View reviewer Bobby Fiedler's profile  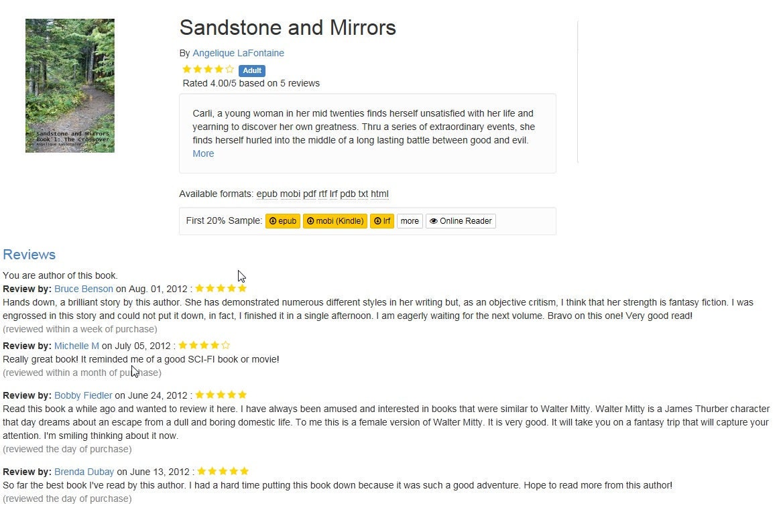coord(83,395)
